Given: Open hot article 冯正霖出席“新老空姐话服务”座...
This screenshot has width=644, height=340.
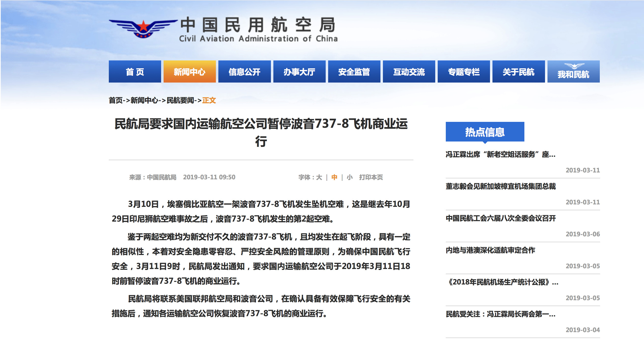Looking at the screenshot, I should click(501, 154).
